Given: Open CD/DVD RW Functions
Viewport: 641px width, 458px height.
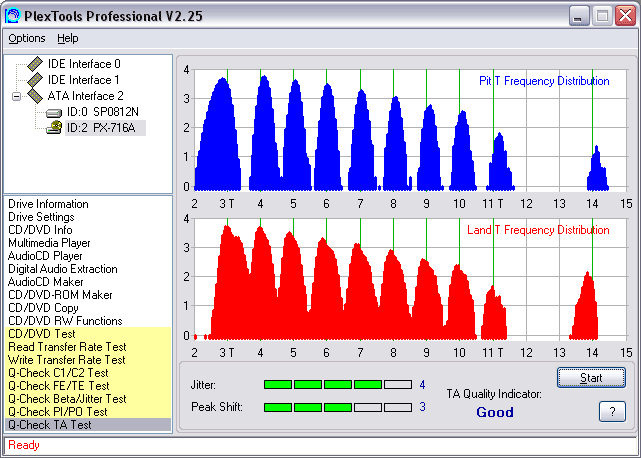Looking at the screenshot, I should pyautogui.click(x=65, y=321).
